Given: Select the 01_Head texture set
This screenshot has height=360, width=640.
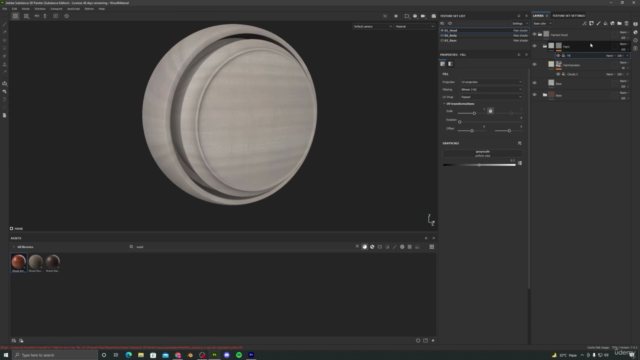Looking at the screenshot, I should 484,31.
